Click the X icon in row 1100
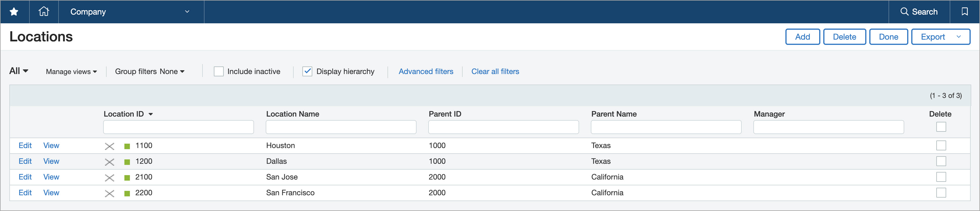Image resolution: width=980 pixels, height=211 pixels. tap(110, 146)
